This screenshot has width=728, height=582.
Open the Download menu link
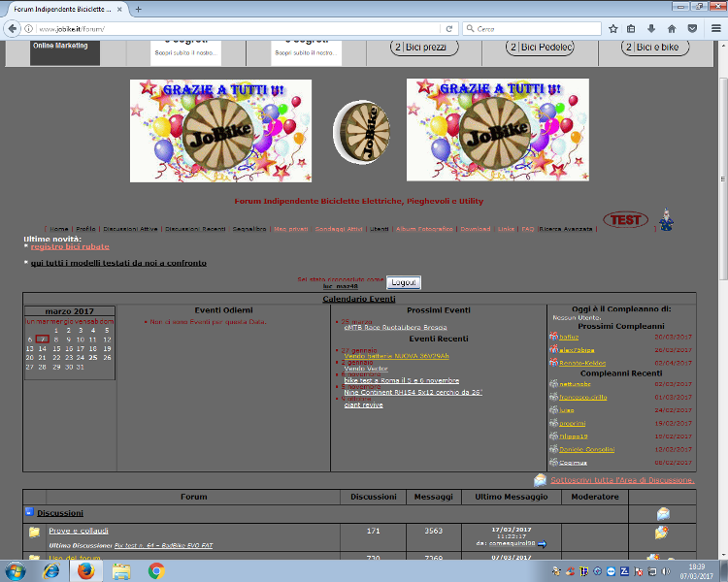click(476, 229)
